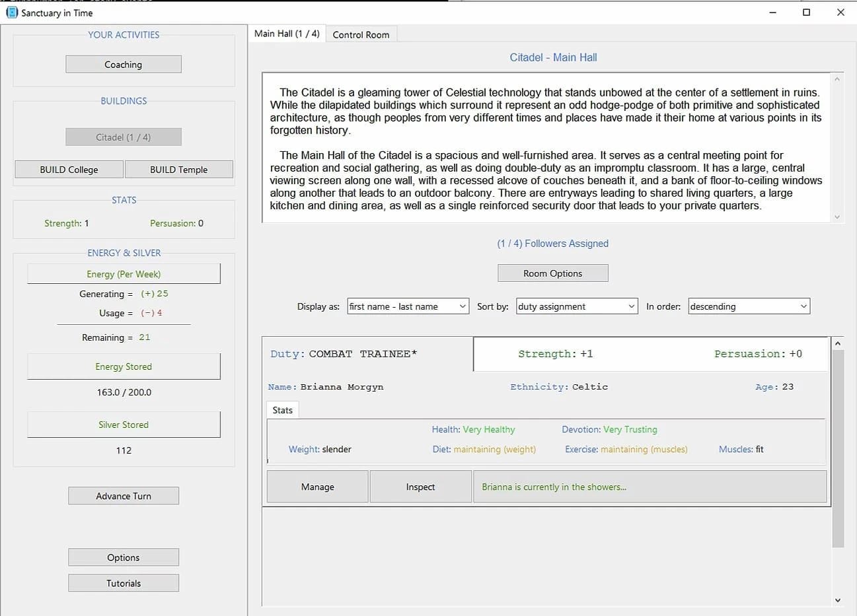
Task: Click the follower list scrollbar up arrow
Action: (x=838, y=343)
